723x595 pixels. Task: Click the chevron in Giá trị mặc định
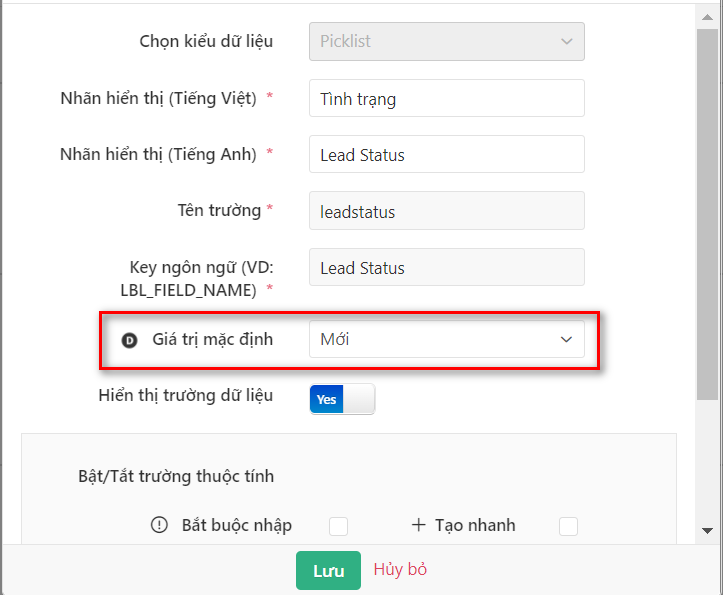click(x=566, y=339)
